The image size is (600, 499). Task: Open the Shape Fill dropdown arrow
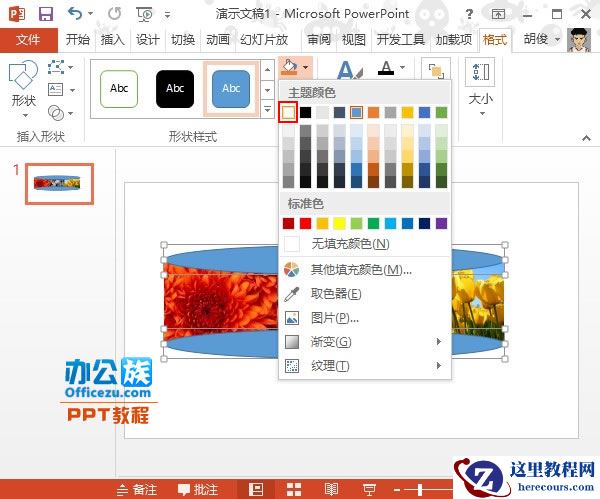tap(305, 67)
